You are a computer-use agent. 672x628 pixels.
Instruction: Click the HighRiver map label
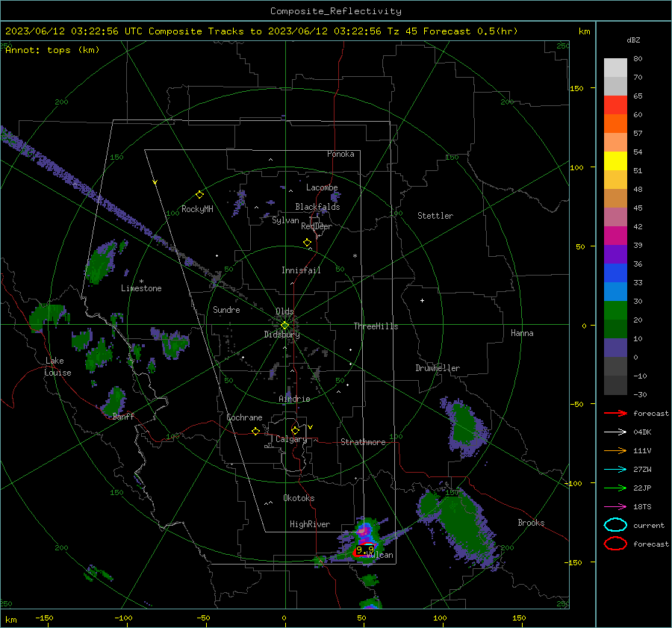[x=310, y=524]
